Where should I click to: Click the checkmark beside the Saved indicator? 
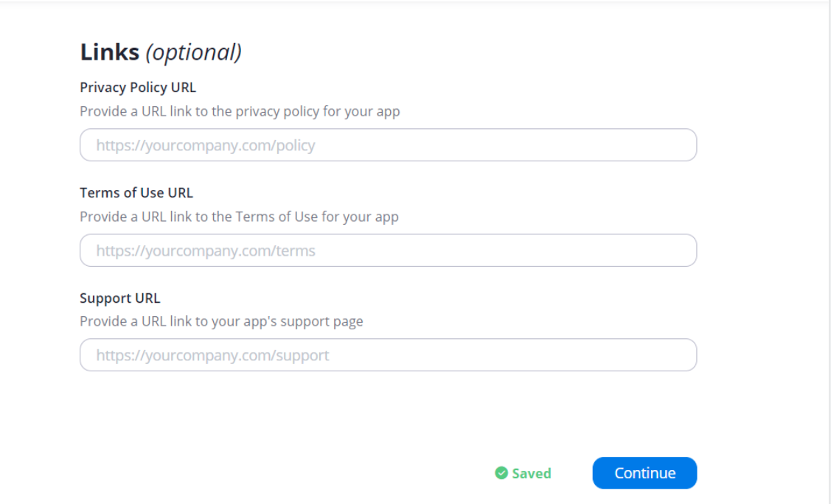pos(501,473)
